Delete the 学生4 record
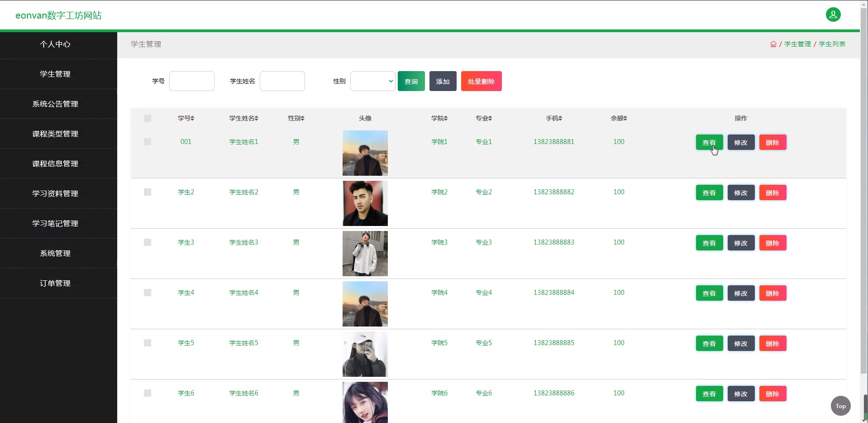 (773, 293)
